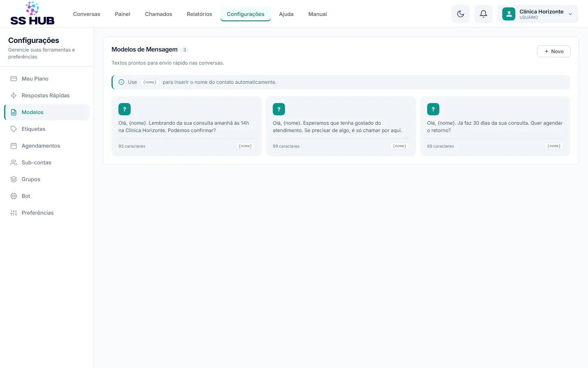Screen dimensions: 588x368
Task: Open the Manual tab
Action: (x=318, y=14)
